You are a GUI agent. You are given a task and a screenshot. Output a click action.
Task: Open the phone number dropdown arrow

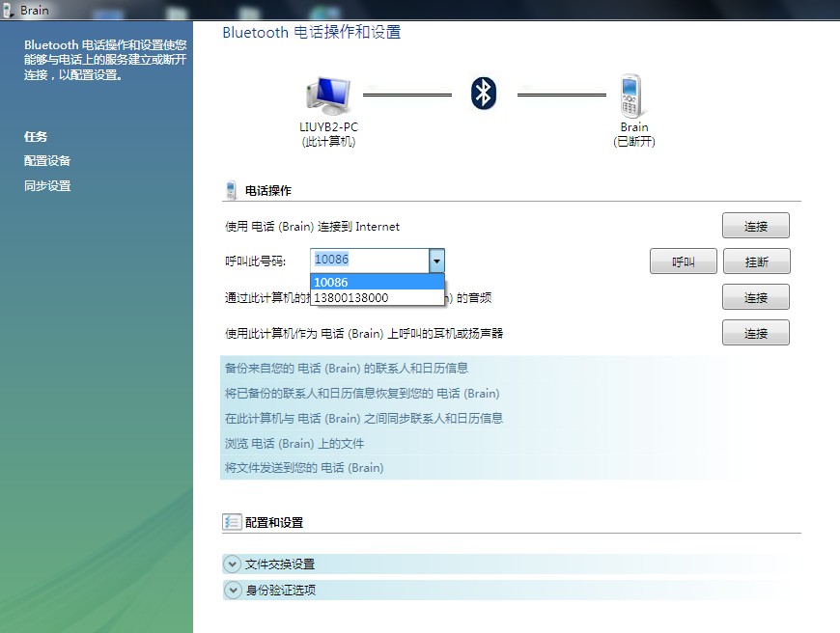[436, 261]
